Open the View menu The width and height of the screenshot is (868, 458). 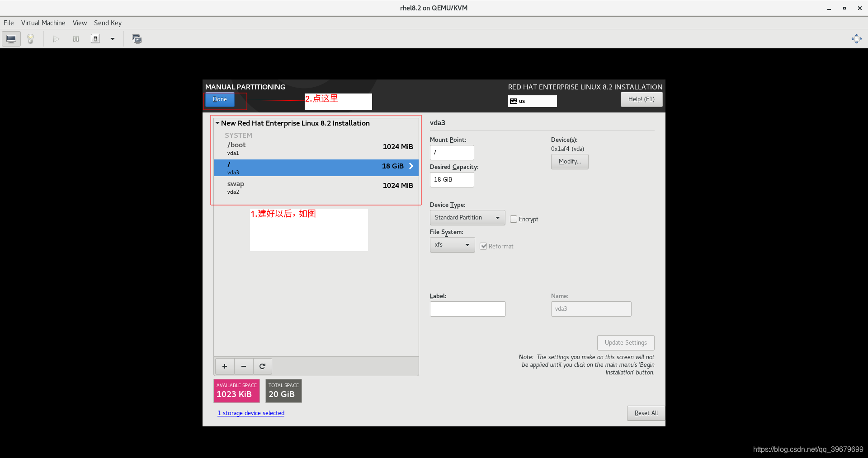tap(80, 23)
